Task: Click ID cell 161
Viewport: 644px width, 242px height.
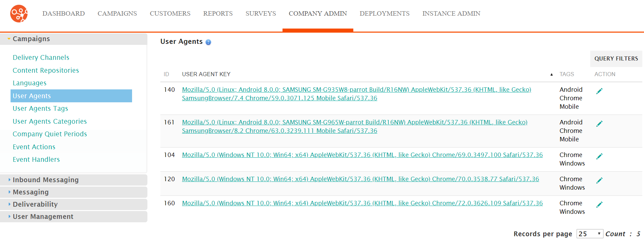Action: click(170, 122)
